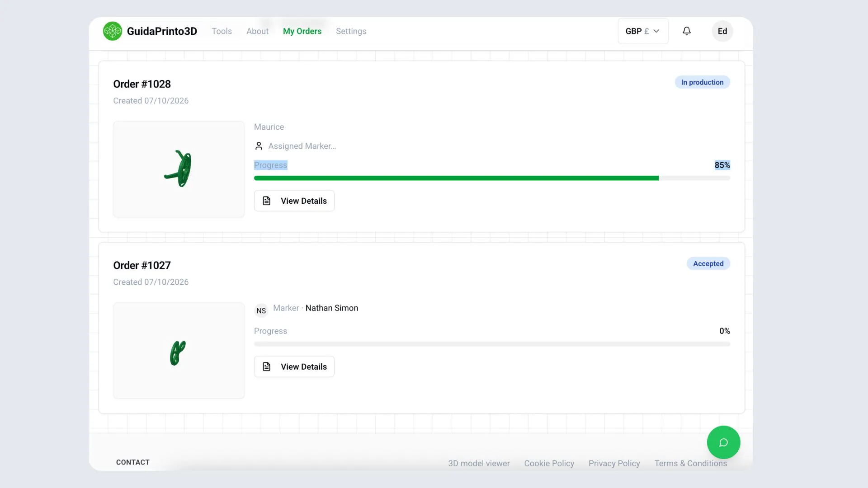The image size is (868, 488).
Task: Open the Privacy Policy link
Action: pos(614,463)
